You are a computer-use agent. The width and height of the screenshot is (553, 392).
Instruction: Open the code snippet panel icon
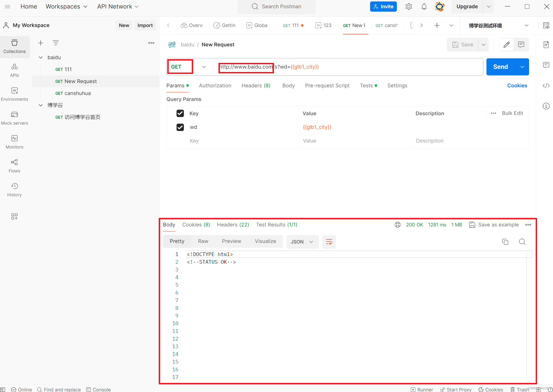[546, 86]
